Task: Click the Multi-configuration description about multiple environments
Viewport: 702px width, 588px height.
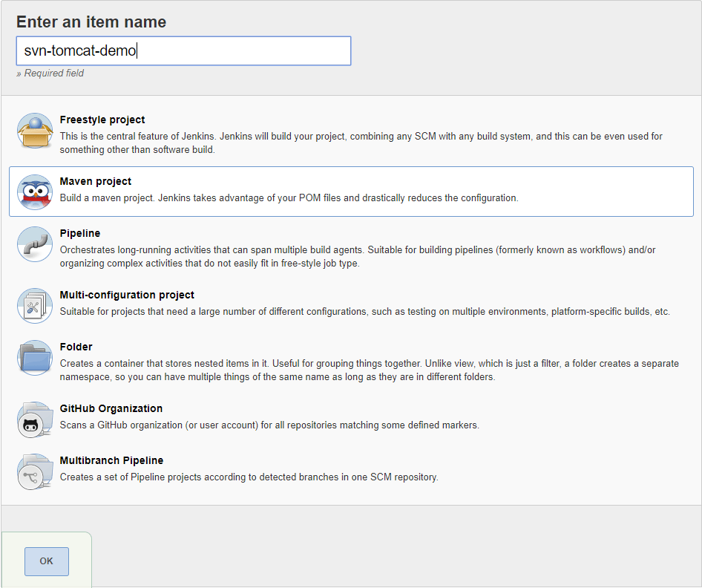Action: click(365, 312)
